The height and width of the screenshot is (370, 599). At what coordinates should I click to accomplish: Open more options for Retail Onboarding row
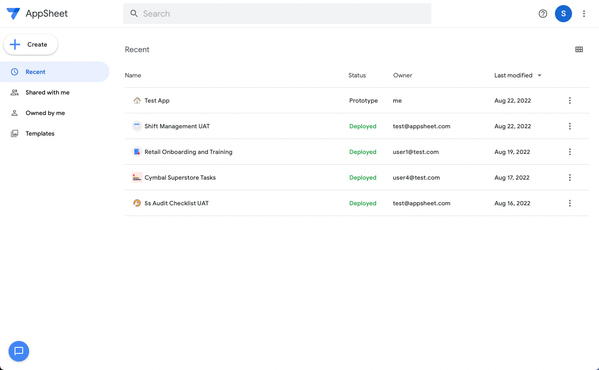coord(570,152)
